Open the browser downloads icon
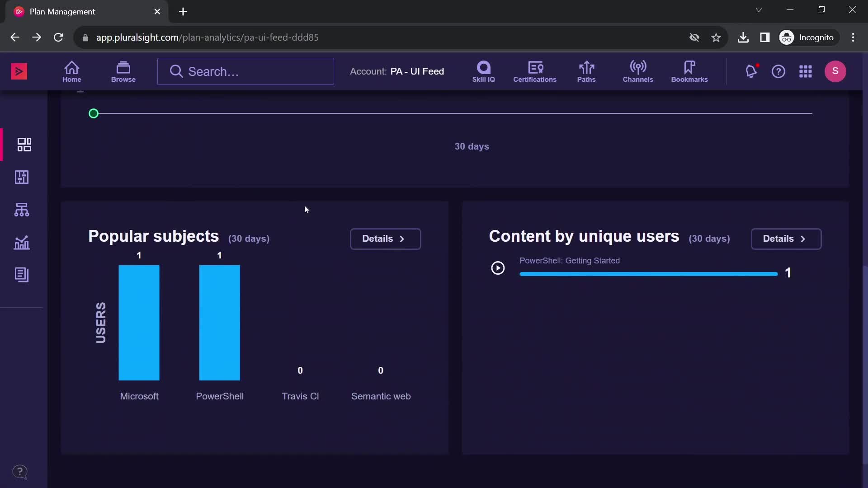The image size is (868, 488). (743, 38)
